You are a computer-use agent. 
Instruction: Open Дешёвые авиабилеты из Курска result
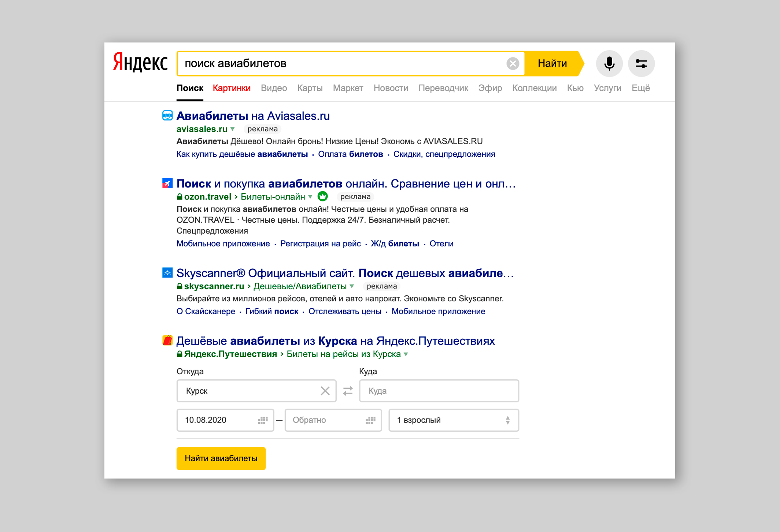pyautogui.click(x=336, y=341)
